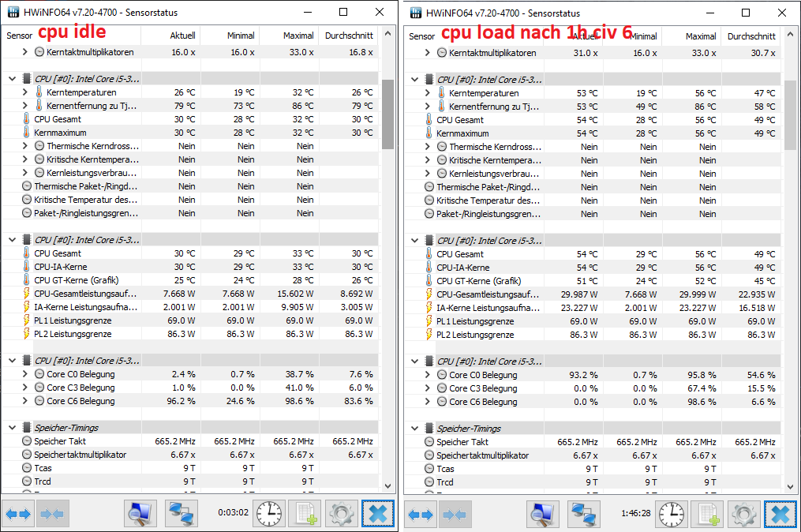Click the collapse-columns arrows icon in left window
Viewport: 801px width, 532px height.
click(52, 513)
